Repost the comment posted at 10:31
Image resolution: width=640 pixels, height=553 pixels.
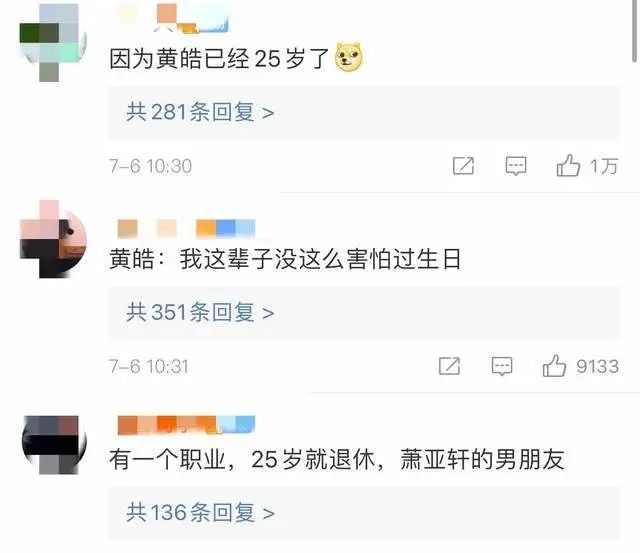point(449,366)
